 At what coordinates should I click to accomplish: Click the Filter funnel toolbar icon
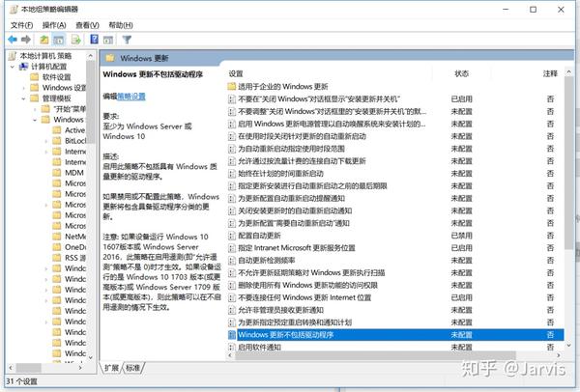(127, 40)
